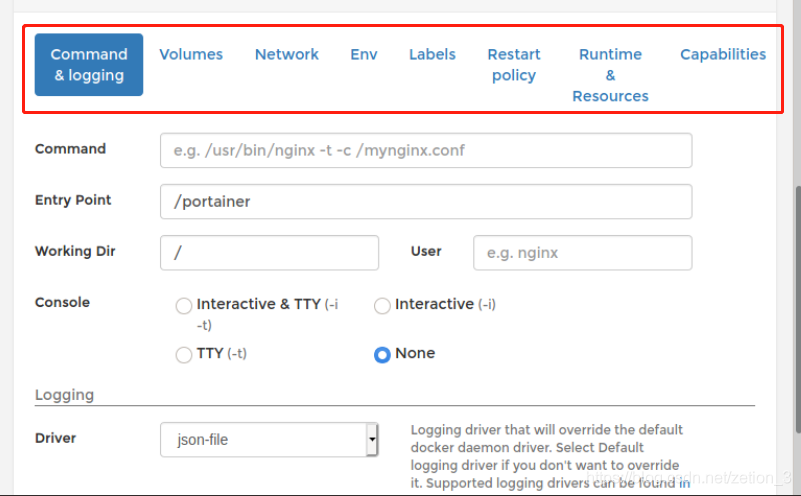The height and width of the screenshot is (496, 801).
Task: Switch to the Volumes tab
Action: coord(191,54)
